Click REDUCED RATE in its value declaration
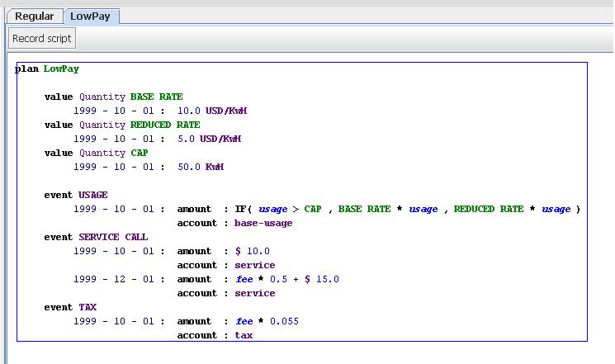Image resolution: width=615 pixels, height=364 pixels. (164, 125)
